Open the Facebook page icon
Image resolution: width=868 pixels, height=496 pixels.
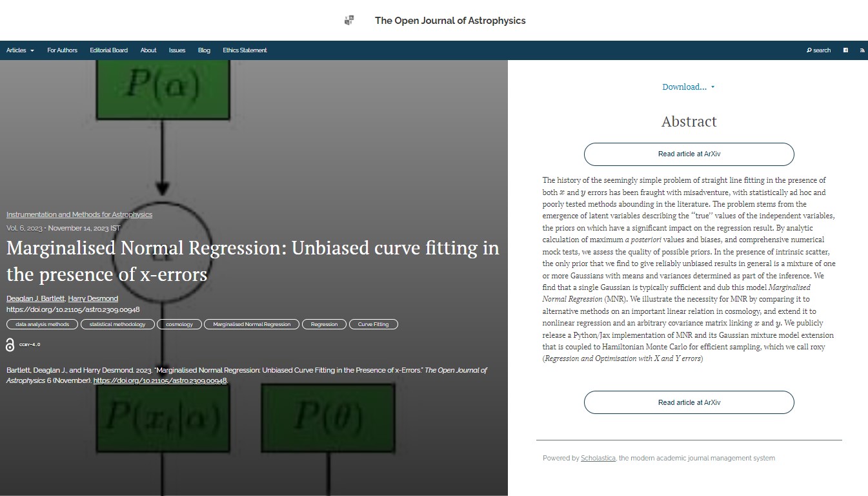click(x=845, y=50)
